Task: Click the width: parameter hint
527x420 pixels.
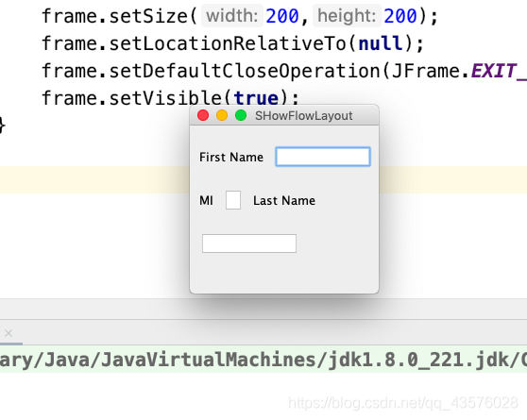Action: (x=232, y=16)
